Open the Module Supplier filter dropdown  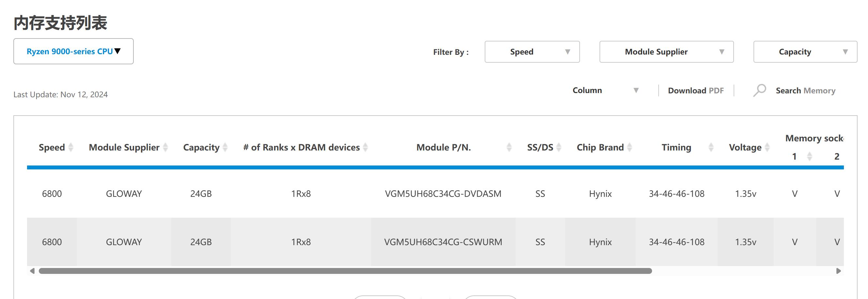666,52
